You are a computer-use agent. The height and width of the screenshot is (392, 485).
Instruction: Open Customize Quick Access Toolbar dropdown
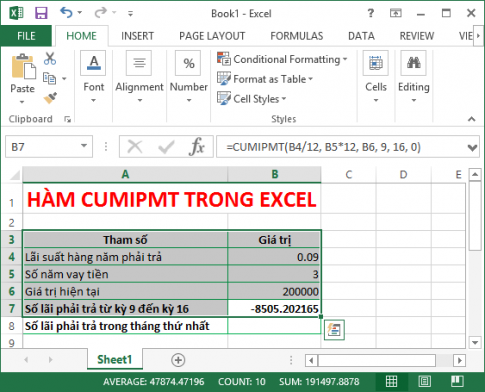(x=130, y=14)
